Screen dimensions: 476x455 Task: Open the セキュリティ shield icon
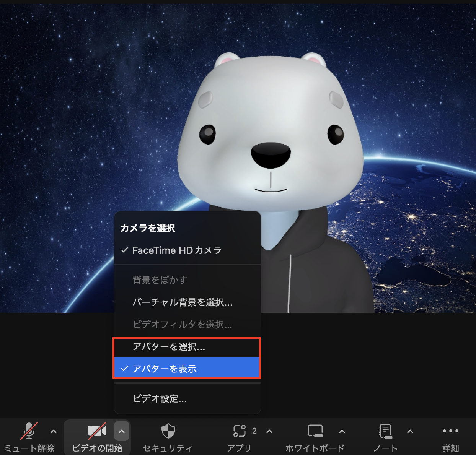coord(168,431)
